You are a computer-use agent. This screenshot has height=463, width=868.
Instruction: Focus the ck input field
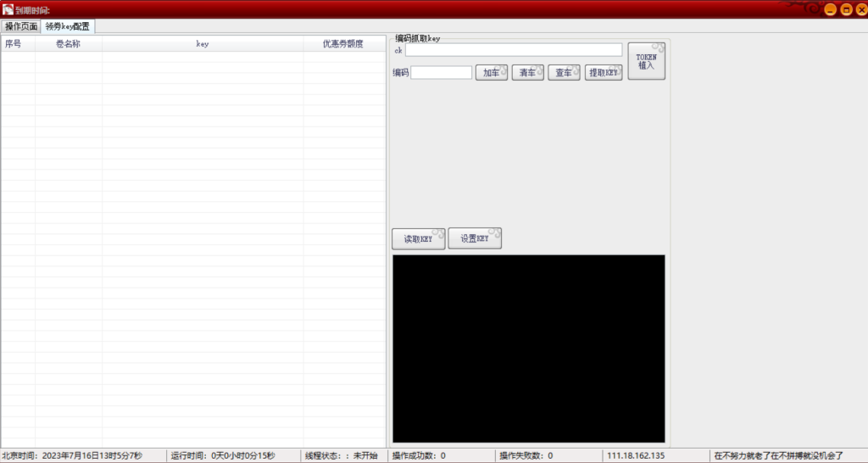pos(513,50)
